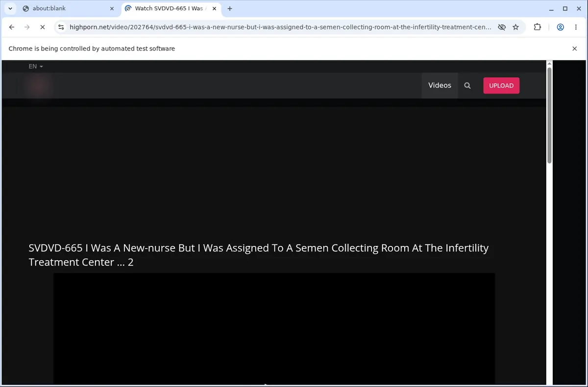
Task: Maximize the Chrome window
Action: pyautogui.click(x=565, y=8)
